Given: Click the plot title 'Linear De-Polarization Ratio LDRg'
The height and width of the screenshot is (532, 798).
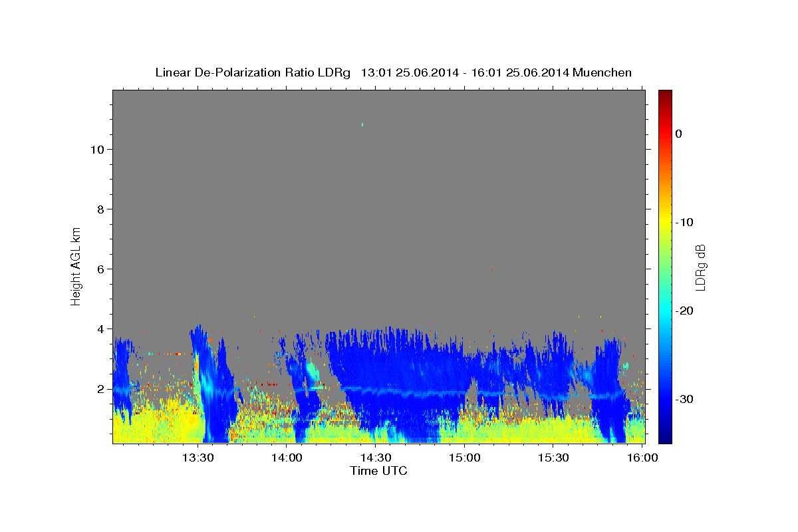Looking at the screenshot, I should coord(253,72).
